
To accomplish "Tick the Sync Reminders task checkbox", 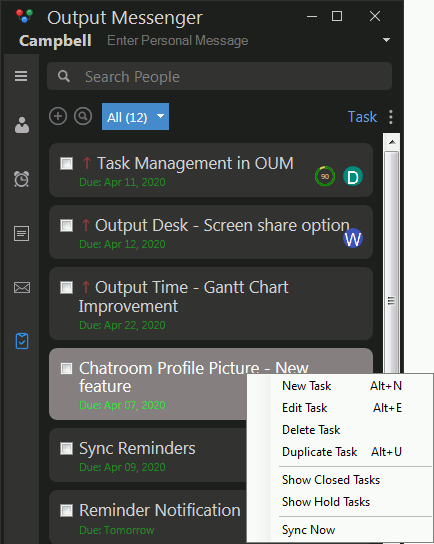I will click(x=66, y=448).
